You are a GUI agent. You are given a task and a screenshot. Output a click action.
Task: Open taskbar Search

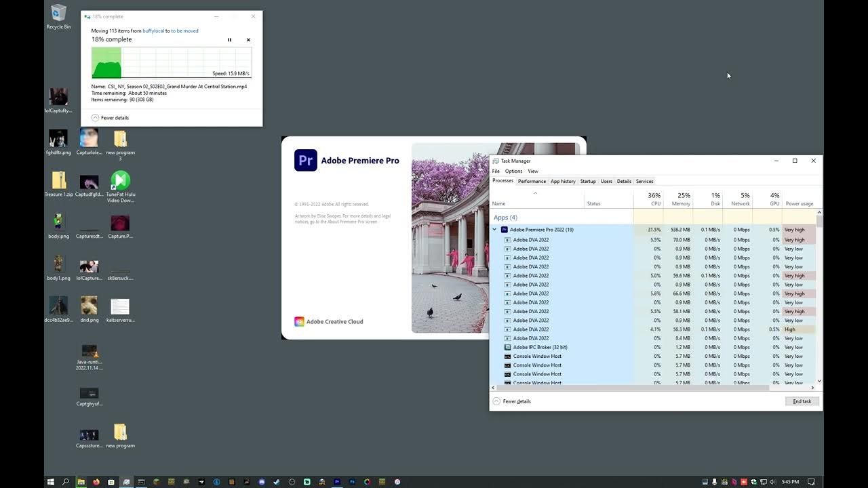tap(65, 482)
